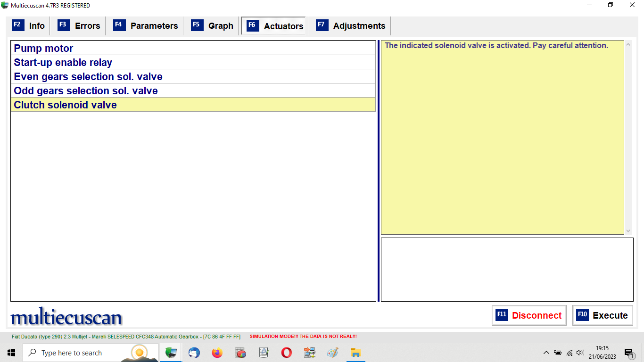Click the Multiecuscan title bar icon
The height and width of the screenshot is (362, 644).
coord(5,5)
